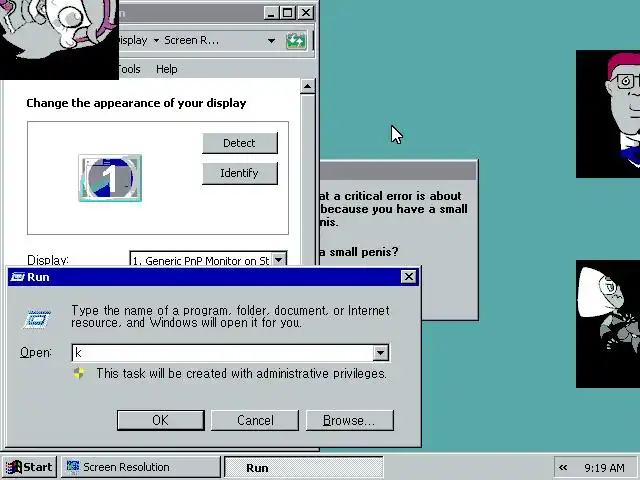The height and width of the screenshot is (480, 640).
Task: Select monitor 1 thumbnail in display preview
Action: pyautogui.click(x=110, y=178)
